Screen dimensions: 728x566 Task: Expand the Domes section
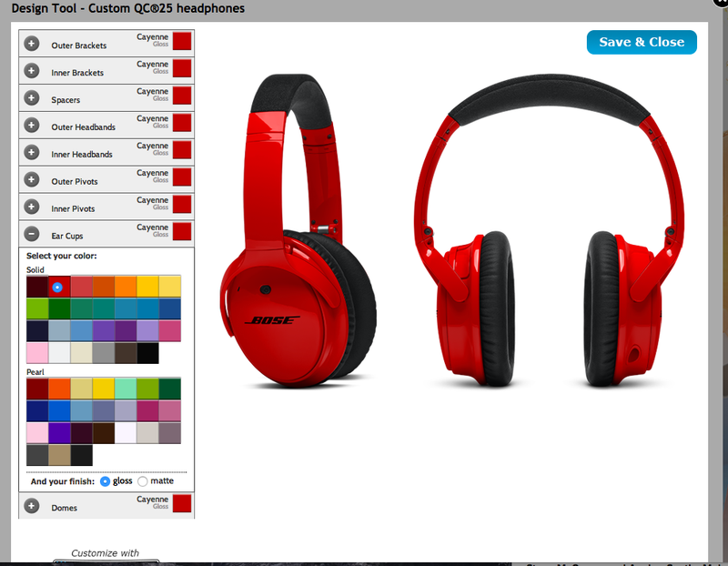[32, 506]
